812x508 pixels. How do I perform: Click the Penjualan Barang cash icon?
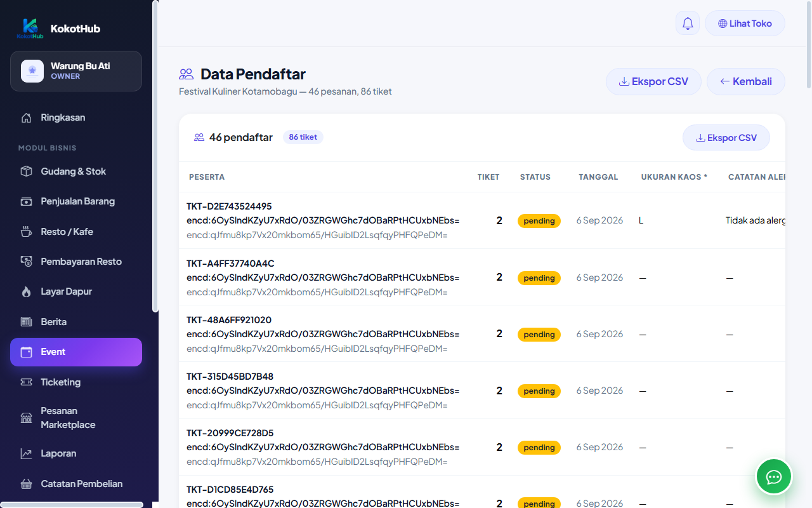26,201
